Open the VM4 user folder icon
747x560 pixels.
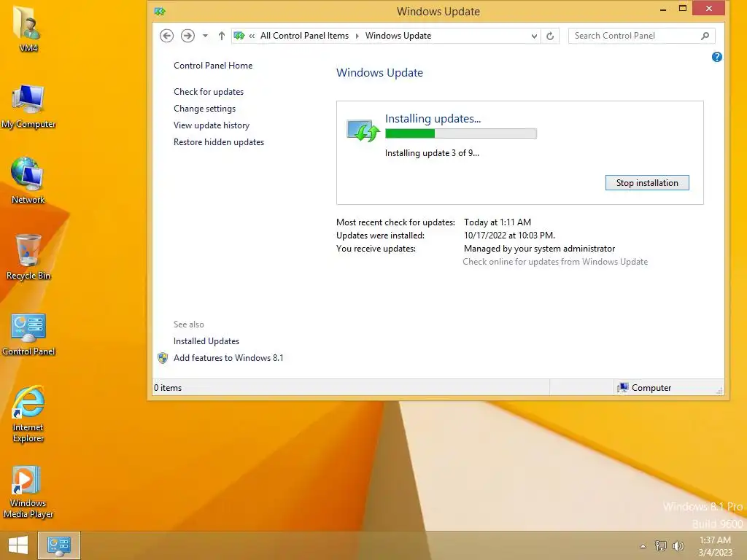(28, 28)
